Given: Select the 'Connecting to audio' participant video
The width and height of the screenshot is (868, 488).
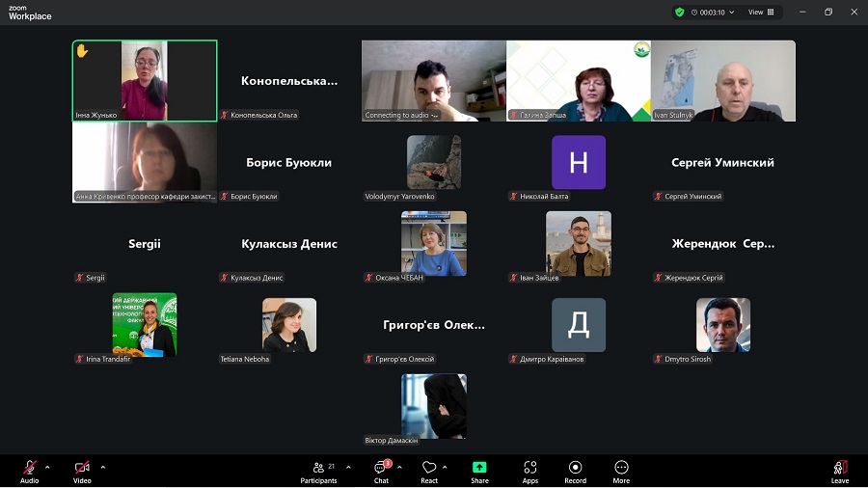Looking at the screenshot, I should click(x=434, y=81).
